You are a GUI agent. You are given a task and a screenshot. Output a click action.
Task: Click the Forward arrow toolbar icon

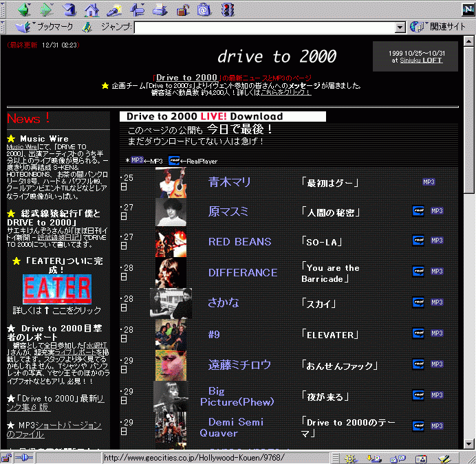47,10
